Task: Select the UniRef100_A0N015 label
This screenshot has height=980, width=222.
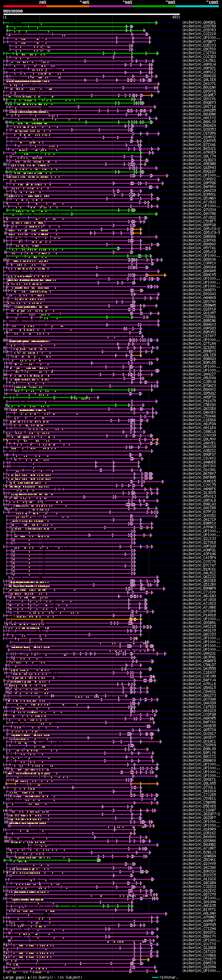Action: click(x=199, y=481)
